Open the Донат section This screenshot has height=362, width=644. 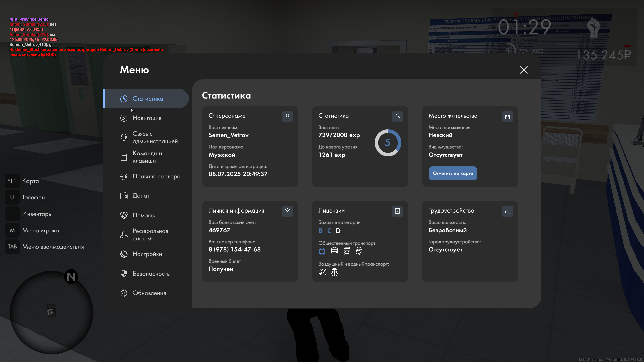point(141,196)
